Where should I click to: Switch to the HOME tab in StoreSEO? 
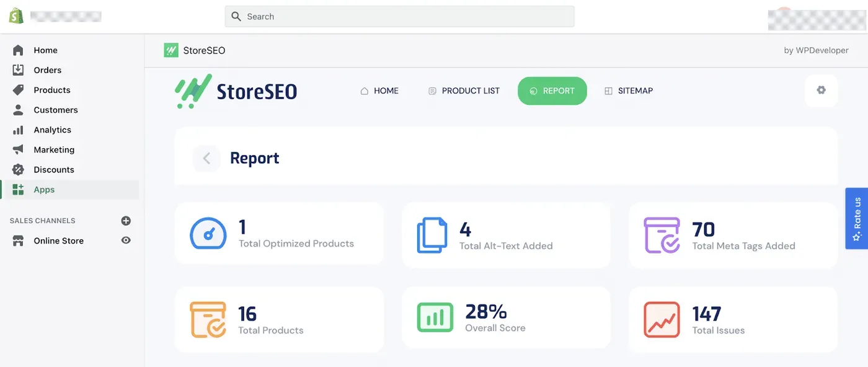(x=379, y=91)
